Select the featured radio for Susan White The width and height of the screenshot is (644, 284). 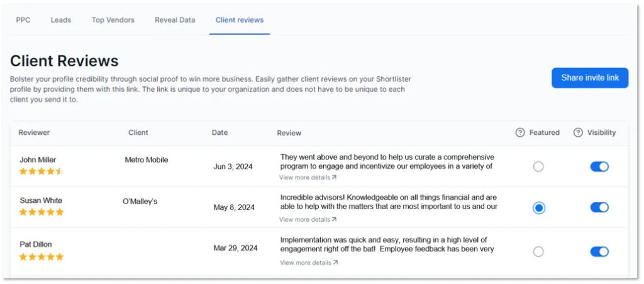tap(538, 208)
